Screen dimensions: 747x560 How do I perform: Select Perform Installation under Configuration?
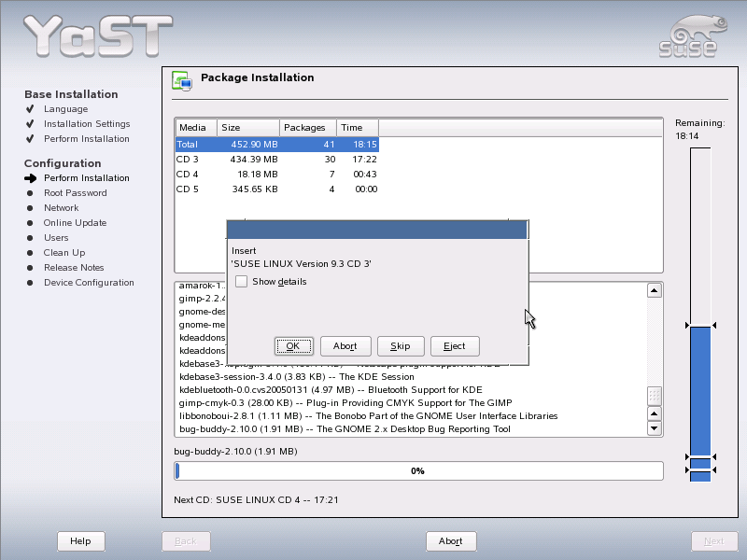click(87, 178)
